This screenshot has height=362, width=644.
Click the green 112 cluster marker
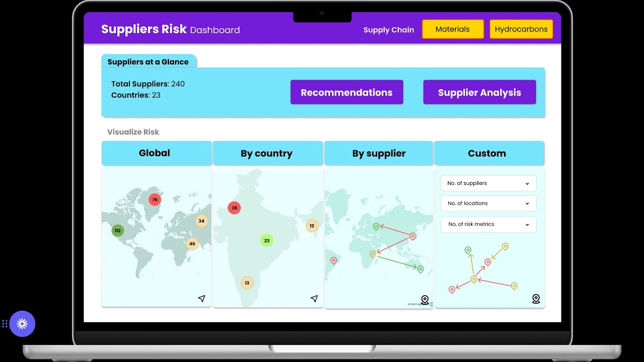(117, 231)
